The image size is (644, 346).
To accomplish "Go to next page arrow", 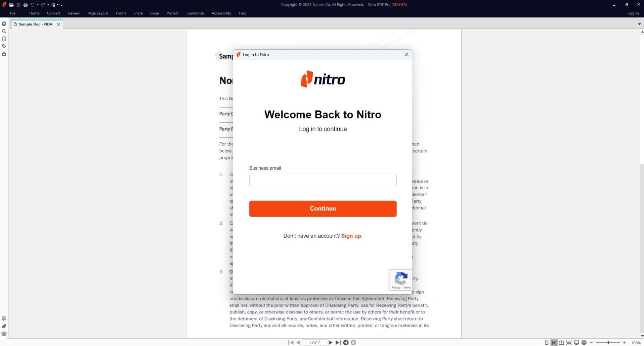I will [331, 343].
